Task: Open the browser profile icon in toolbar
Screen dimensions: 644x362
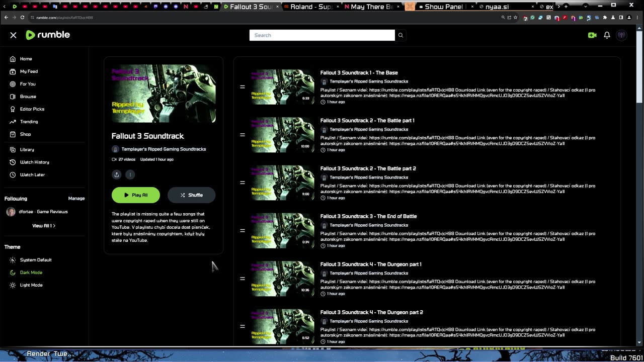Action: [629, 18]
